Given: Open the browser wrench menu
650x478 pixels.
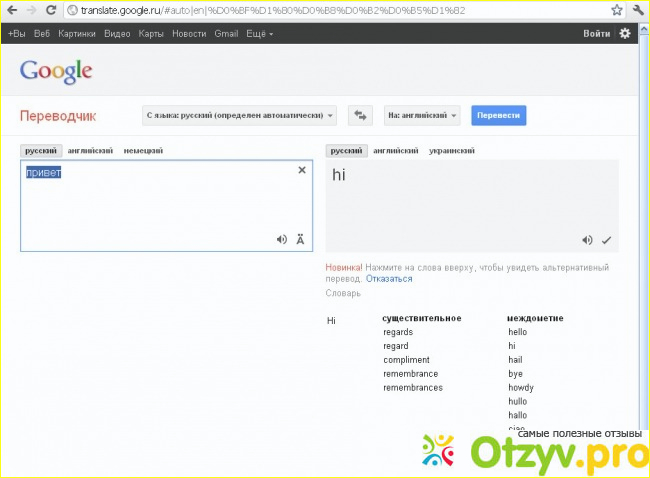Looking at the screenshot, I should 637,10.
